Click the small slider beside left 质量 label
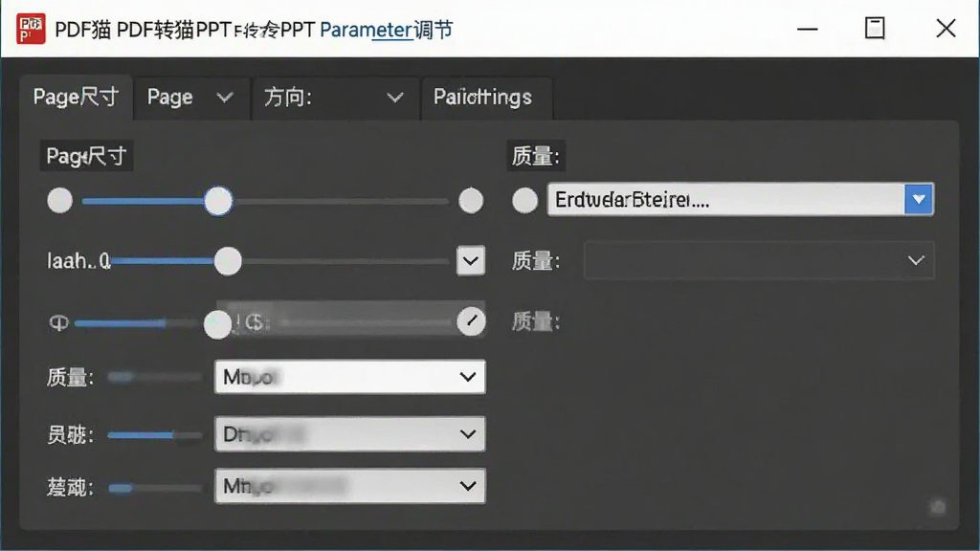Viewport: 980px width, 551px height. click(154, 377)
